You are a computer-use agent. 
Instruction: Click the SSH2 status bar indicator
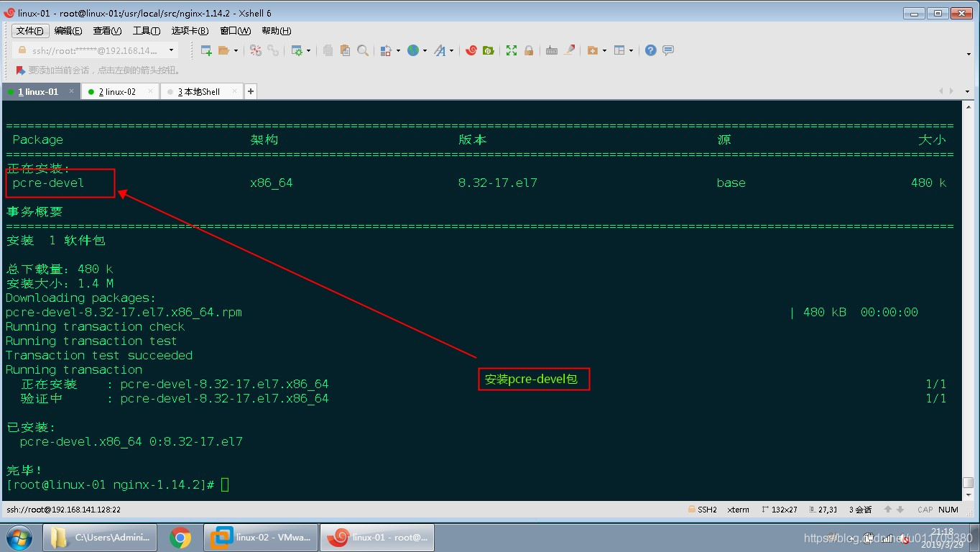coord(703,510)
